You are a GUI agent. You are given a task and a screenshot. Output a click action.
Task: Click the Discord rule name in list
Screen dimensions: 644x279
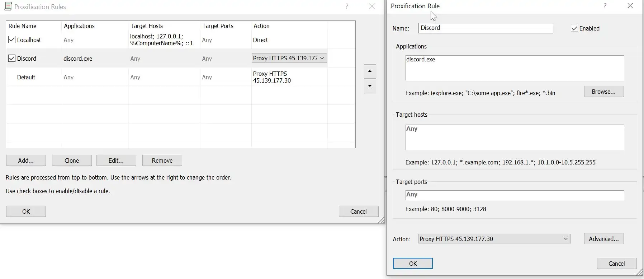click(27, 59)
